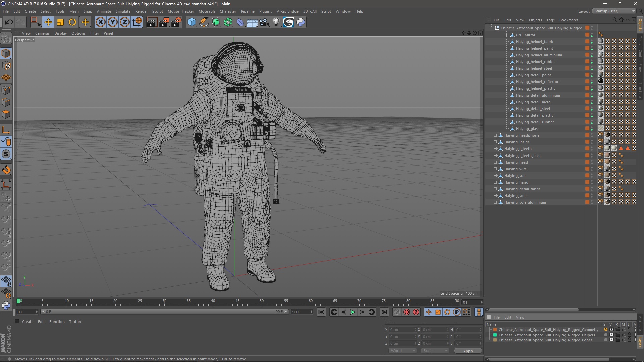The height and width of the screenshot is (362, 644).
Task: Open the Character menu
Action: pos(228,11)
